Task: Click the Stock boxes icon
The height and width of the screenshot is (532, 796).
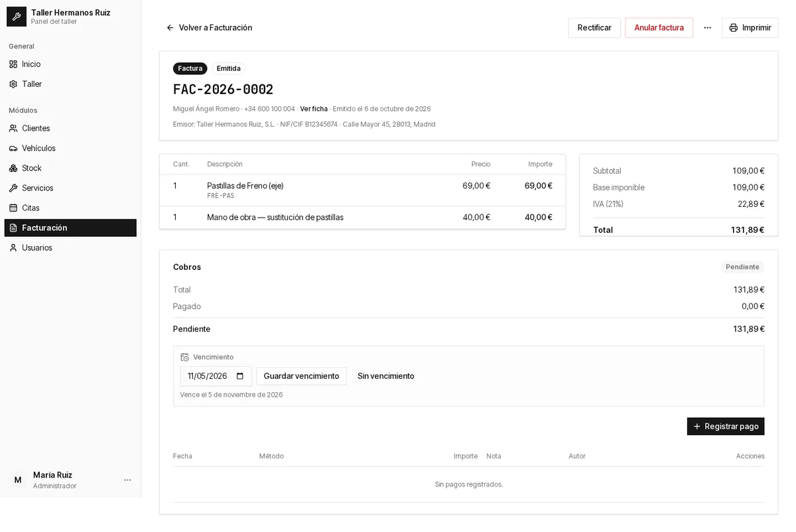Action: pyautogui.click(x=13, y=168)
